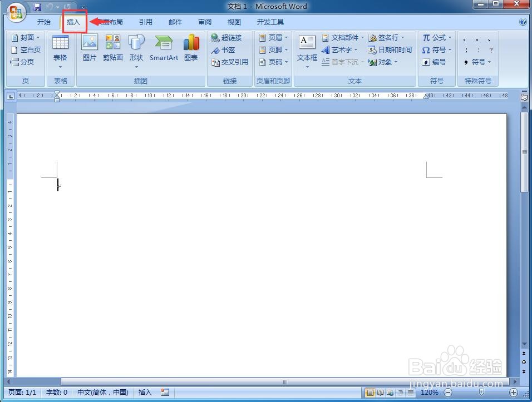The height and width of the screenshot is (402, 532).
Task: Click the macro recording icon in status bar
Action: pyautogui.click(x=165, y=392)
